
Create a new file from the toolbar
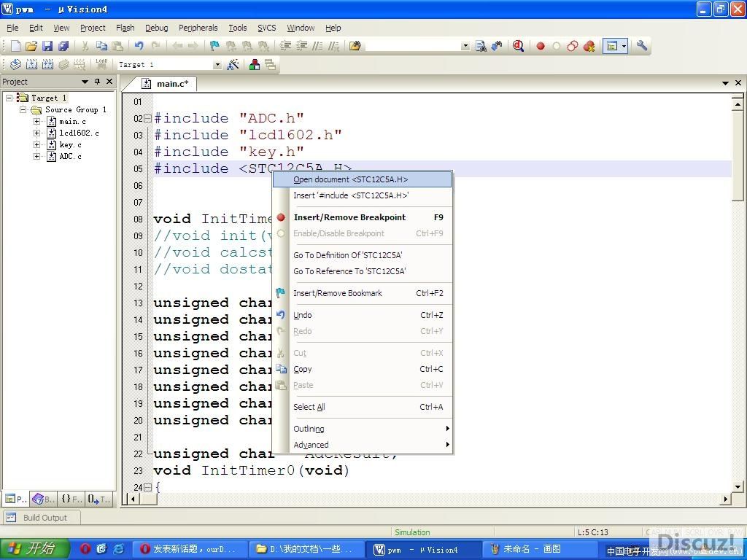pyautogui.click(x=15, y=46)
